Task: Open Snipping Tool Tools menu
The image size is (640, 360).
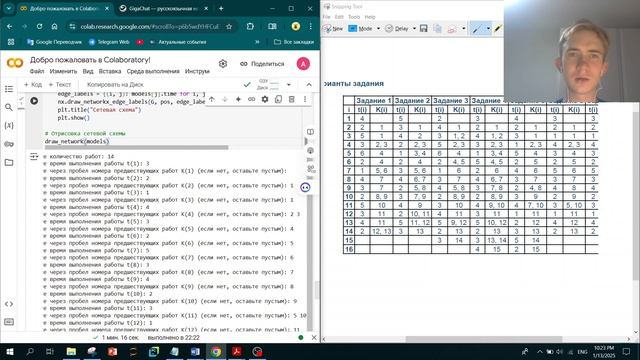Action: pyautogui.click(x=354, y=17)
